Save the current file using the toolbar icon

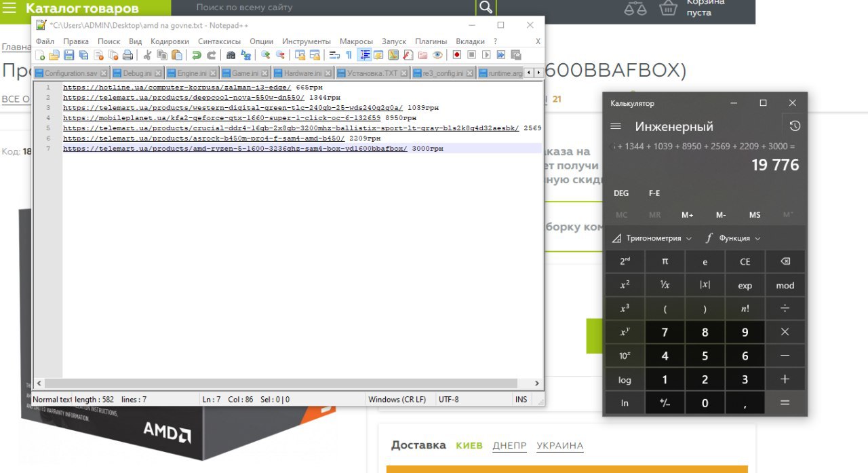coord(68,55)
